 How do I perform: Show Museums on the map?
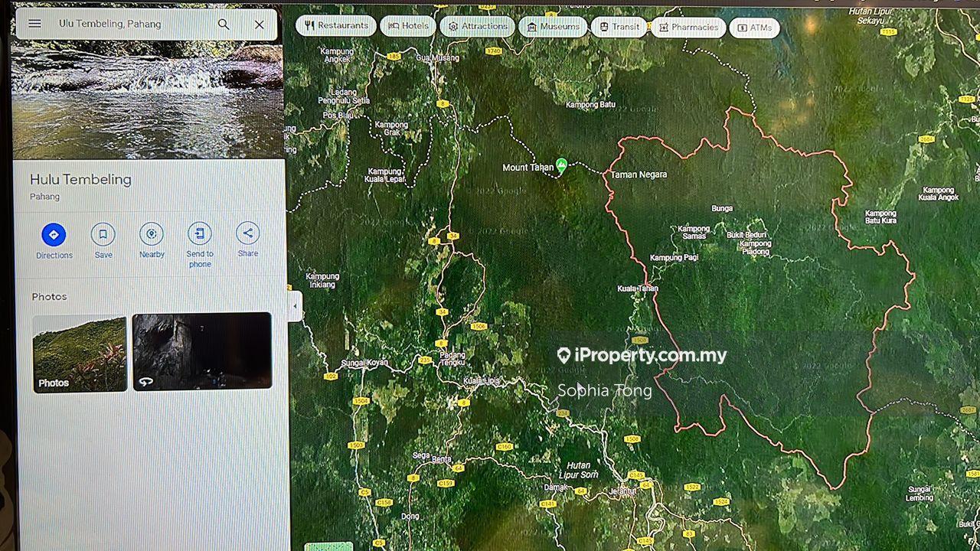pos(552,27)
